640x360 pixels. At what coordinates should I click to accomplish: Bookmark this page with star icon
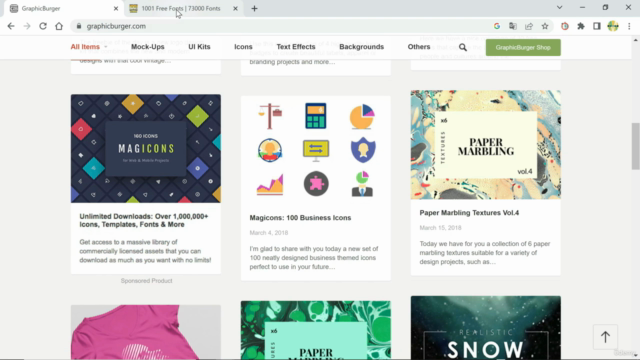[x=545, y=26]
